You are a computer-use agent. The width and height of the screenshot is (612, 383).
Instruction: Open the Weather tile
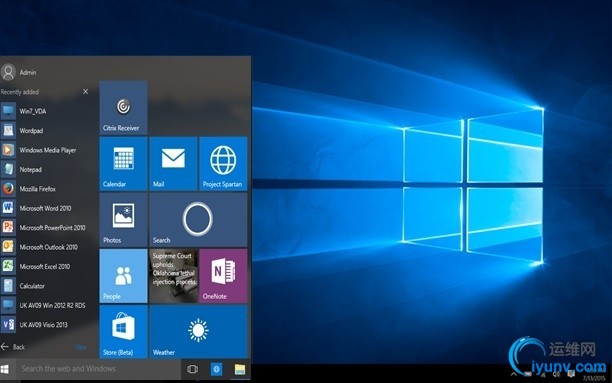point(198,332)
